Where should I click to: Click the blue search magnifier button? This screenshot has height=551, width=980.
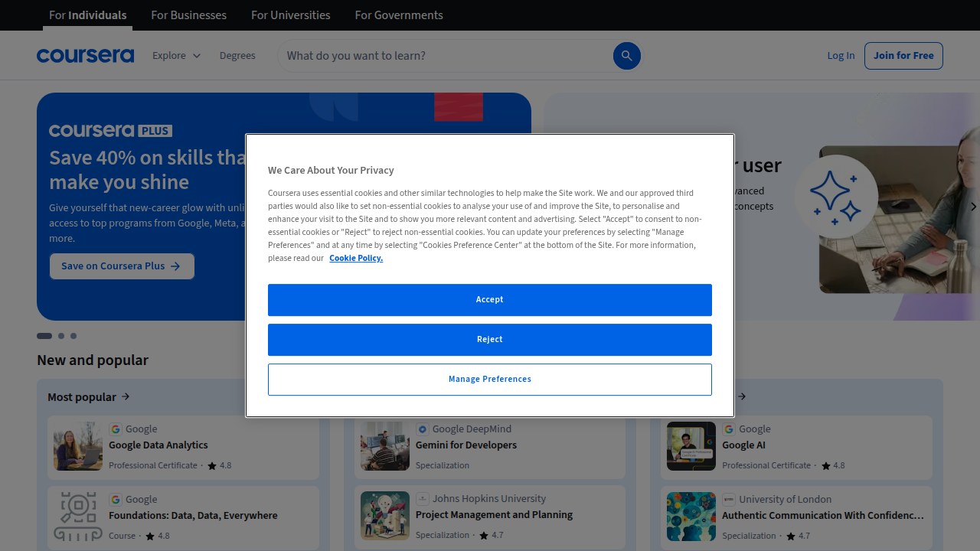(626, 55)
